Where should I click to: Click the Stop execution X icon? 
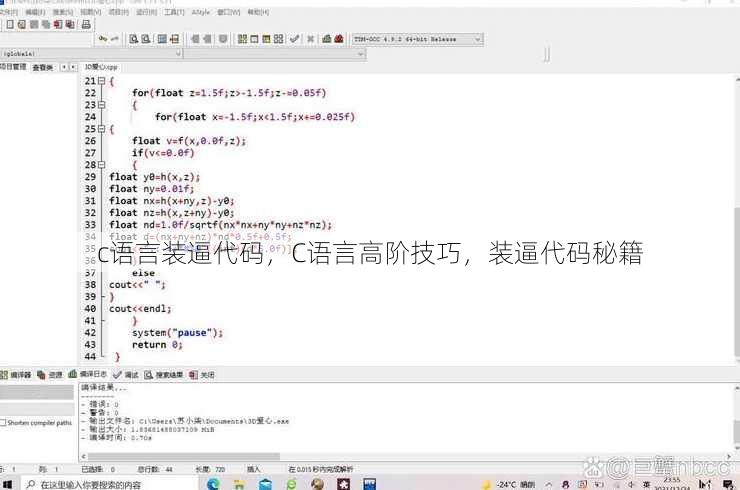pyautogui.click(x=311, y=39)
